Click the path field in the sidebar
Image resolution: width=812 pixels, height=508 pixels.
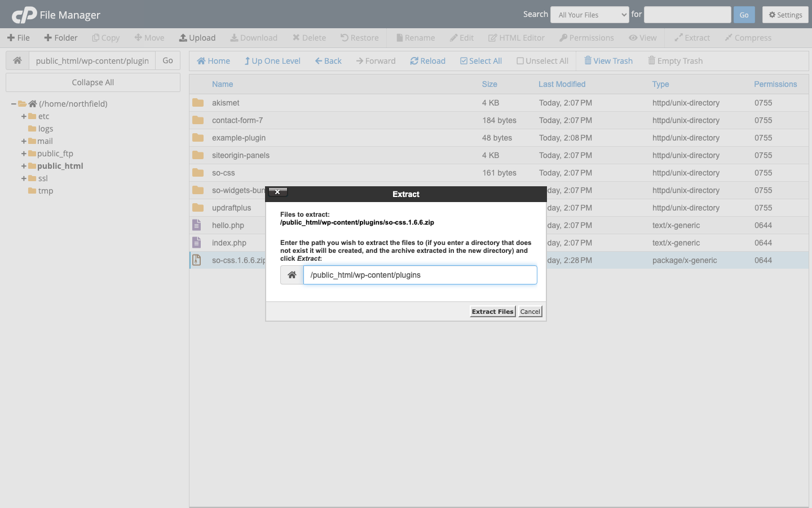[92, 60]
